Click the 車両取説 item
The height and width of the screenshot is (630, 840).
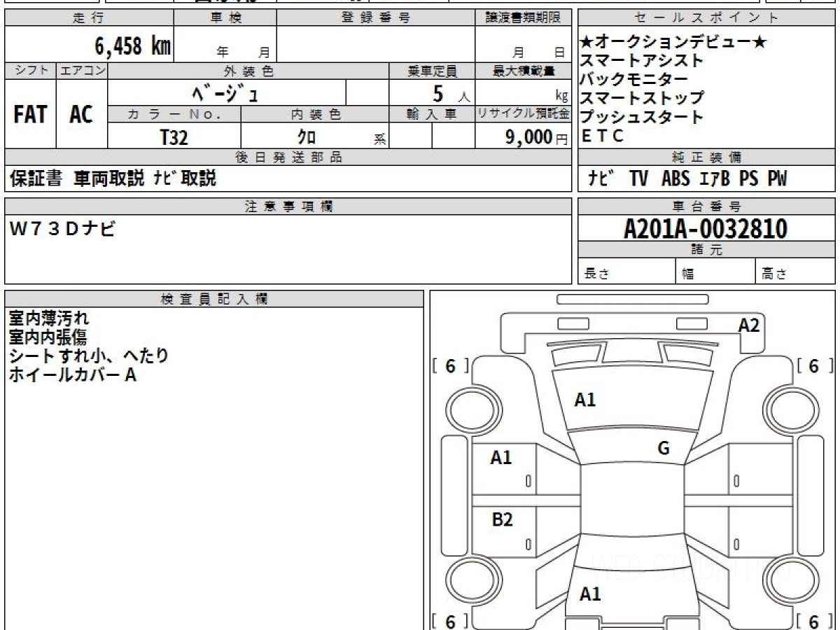(x=111, y=179)
